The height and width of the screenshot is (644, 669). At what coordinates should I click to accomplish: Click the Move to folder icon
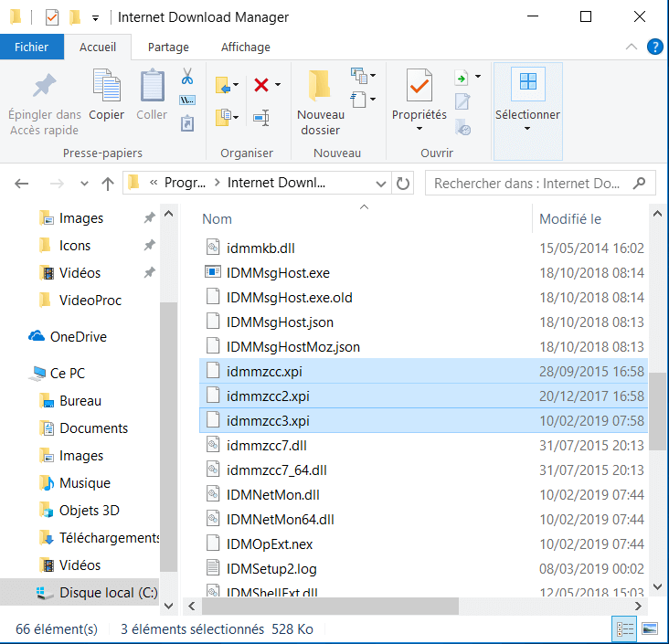tap(223, 85)
